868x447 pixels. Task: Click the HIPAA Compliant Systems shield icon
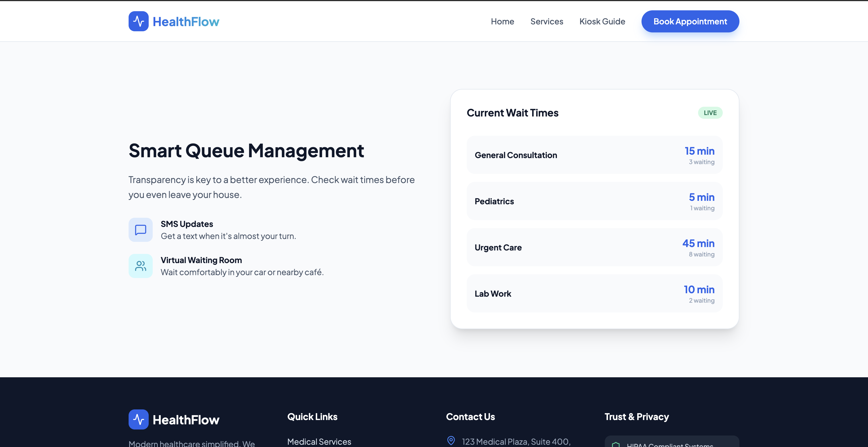pos(616,445)
